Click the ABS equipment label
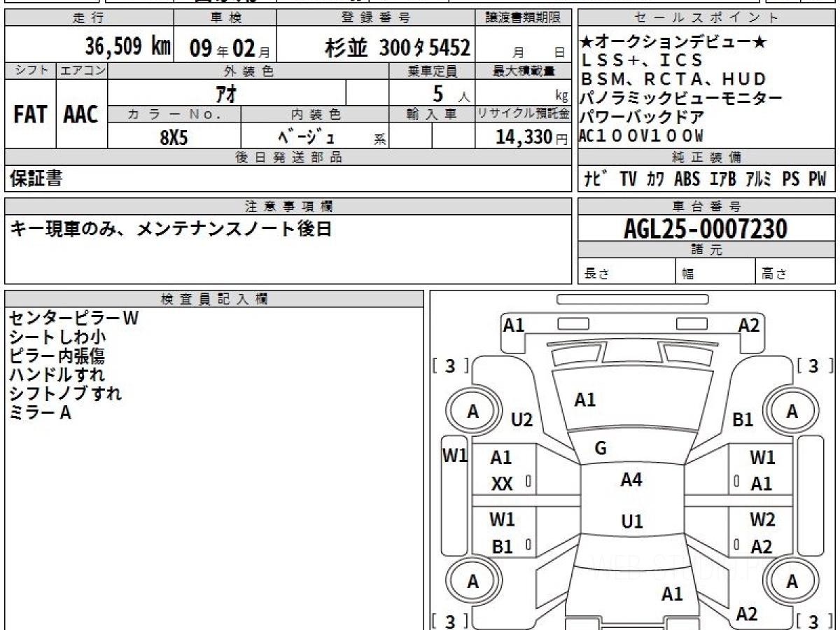This screenshot has width=840, height=630. (687, 179)
